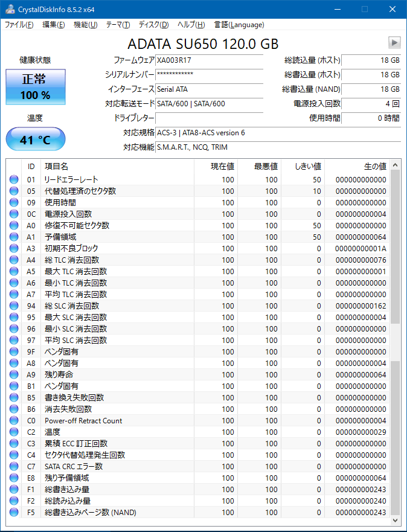Click the SMART list vertical scrollbar thumb
This screenshot has width=407, height=532.
pyautogui.click(x=395, y=246)
